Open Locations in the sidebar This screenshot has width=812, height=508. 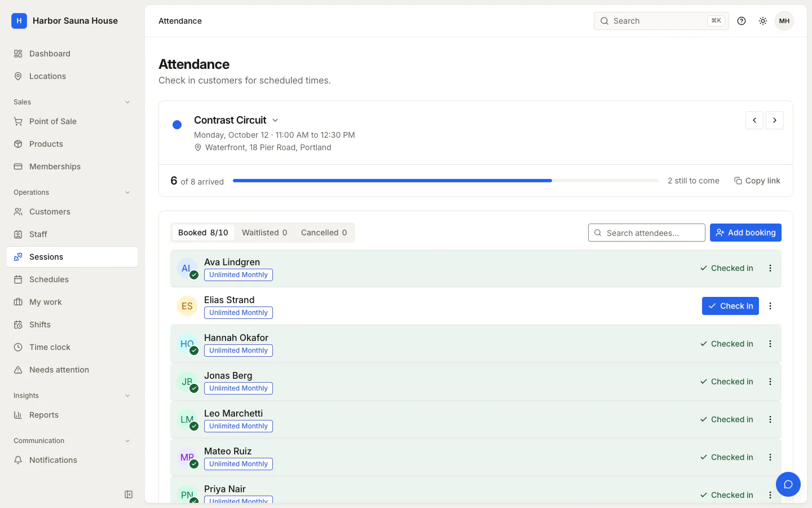pyautogui.click(x=72, y=76)
